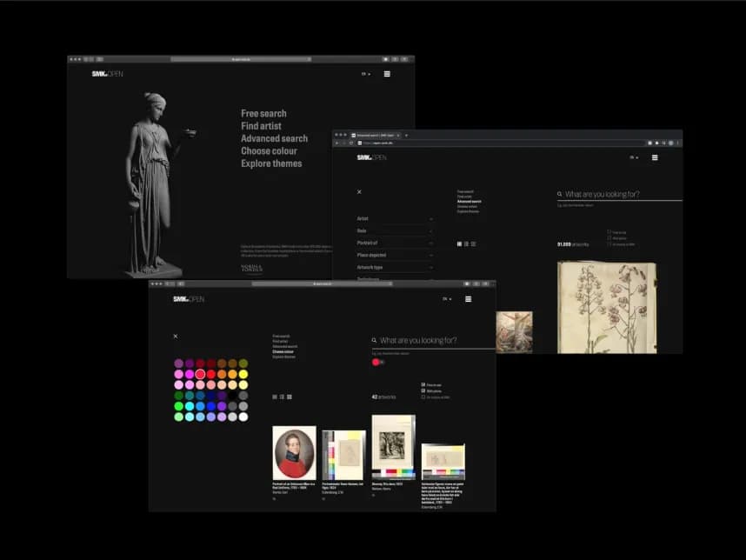Click the address bar in the colour search window
This screenshot has height=560, width=746.
[x=322, y=284]
